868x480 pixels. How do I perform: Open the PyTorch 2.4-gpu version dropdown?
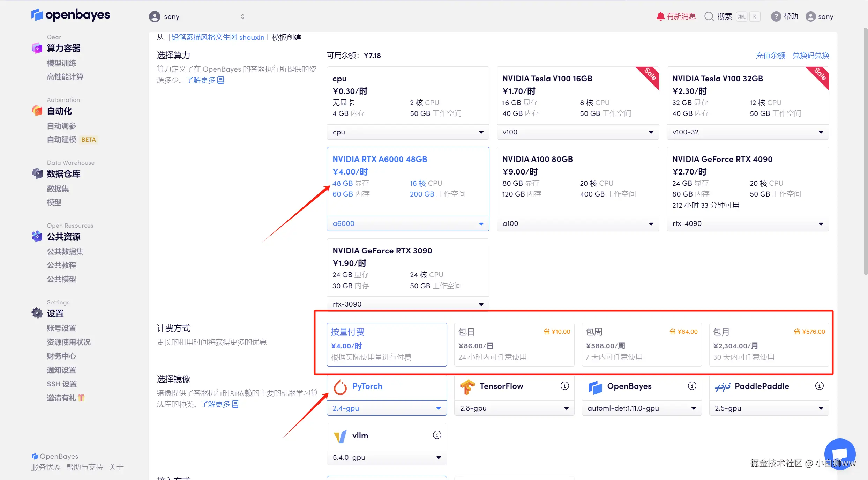pos(387,408)
